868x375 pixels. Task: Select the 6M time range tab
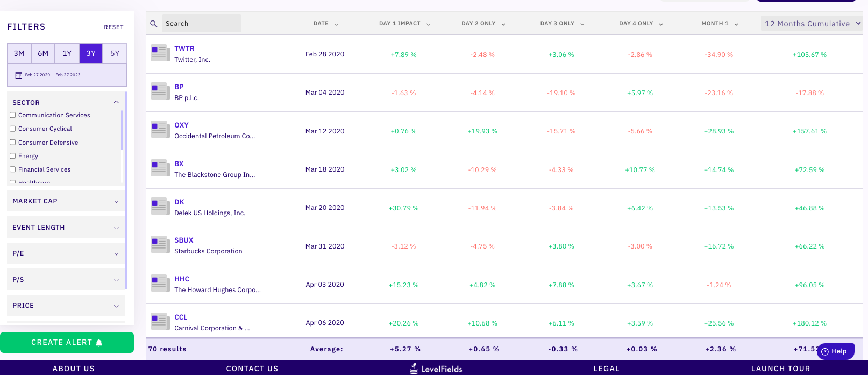(x=43, y=53)
